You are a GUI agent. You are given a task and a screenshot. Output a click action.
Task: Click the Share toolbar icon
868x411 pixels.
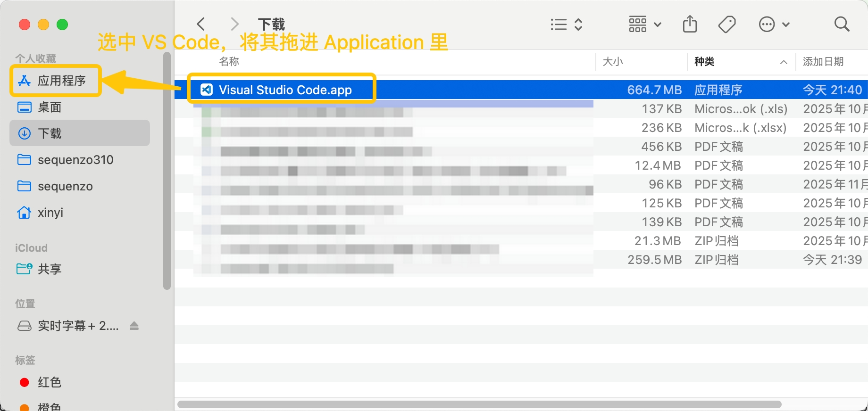tap(690, 24)
